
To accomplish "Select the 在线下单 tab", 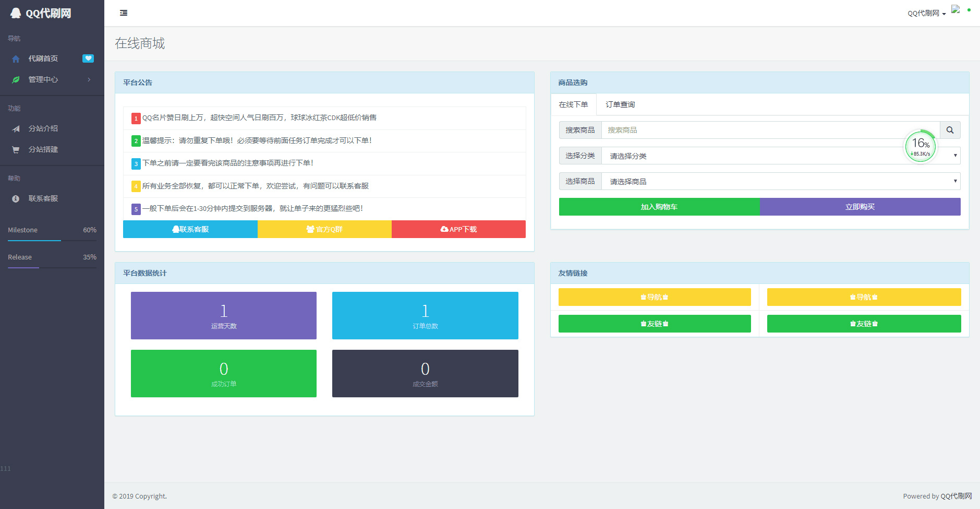I will (x=573, y=104).
